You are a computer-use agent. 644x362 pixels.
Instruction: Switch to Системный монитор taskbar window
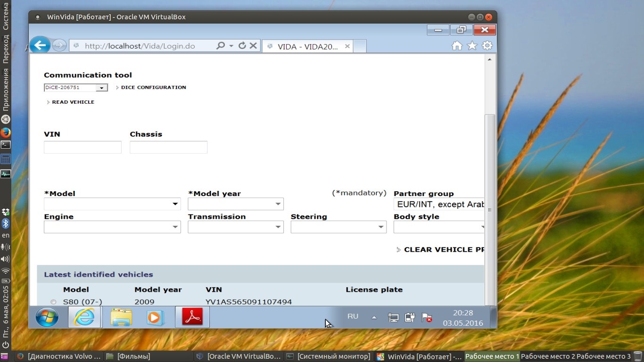[329, 356]
